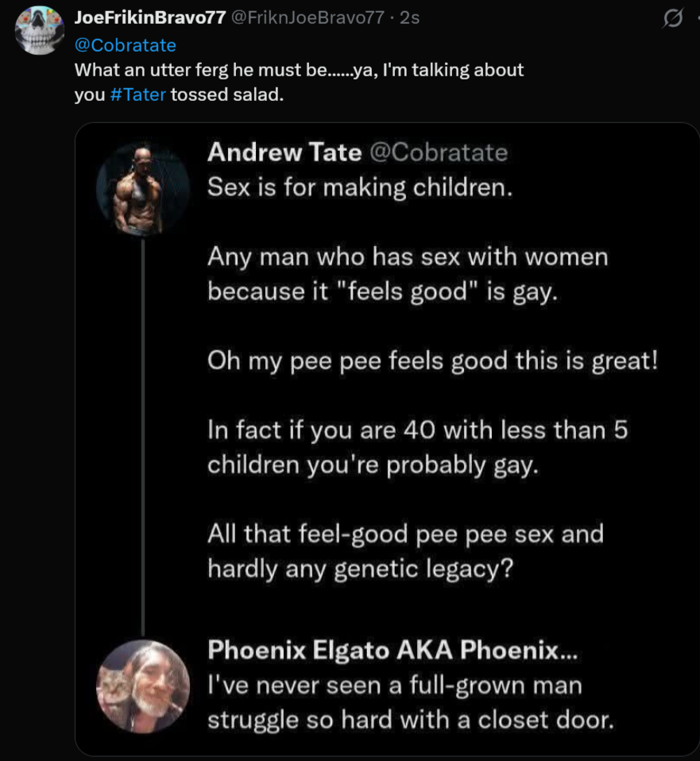The width and height of the screenshot is (700, 761).
Task: Click the paragraph starting "In fact if you are 40"
Action: pyautogui.click(x=418, y=446)
